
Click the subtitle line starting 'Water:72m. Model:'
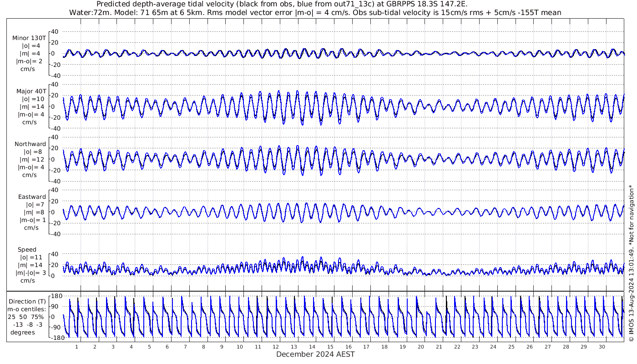[315, 12]
